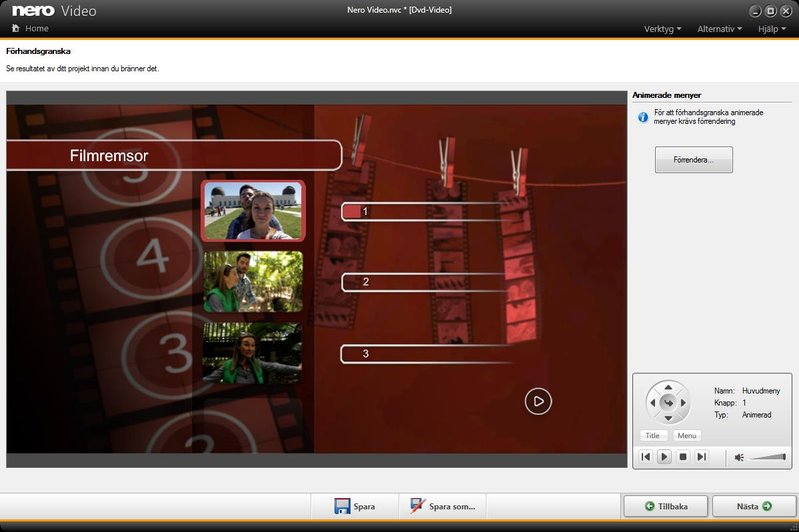Skip to next chapter
Viewport: 799px width, 532px height.
[x=702, y=457]
